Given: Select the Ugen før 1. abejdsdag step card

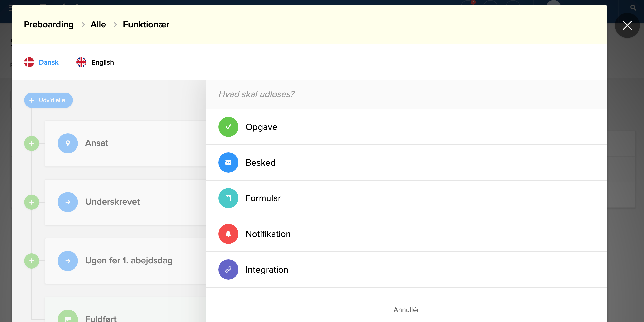Looking at the screenshot, I should [x=129, y=261].
